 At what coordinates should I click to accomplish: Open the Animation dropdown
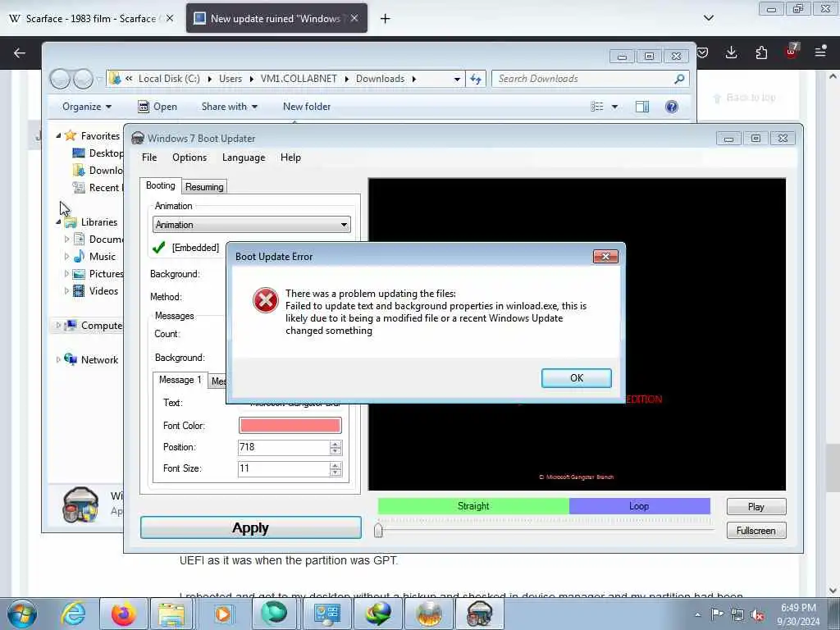[252, 225]
